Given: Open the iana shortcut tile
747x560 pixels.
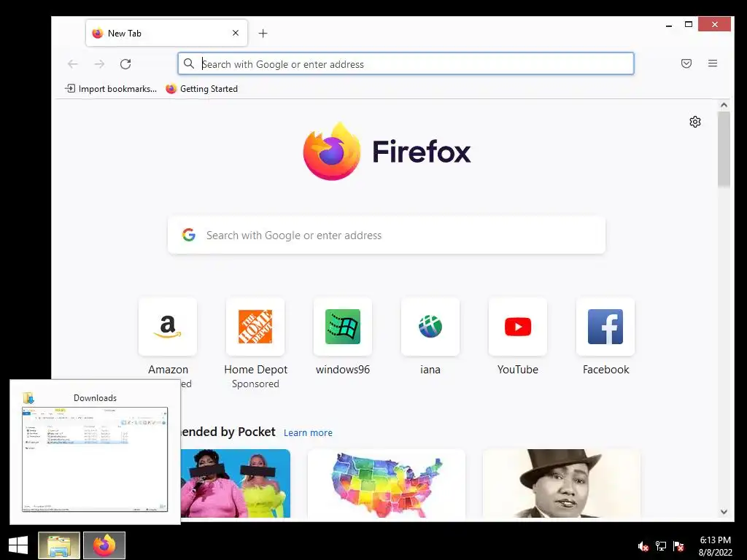Looking at the screenshot, I should click(x=430, y=327).
